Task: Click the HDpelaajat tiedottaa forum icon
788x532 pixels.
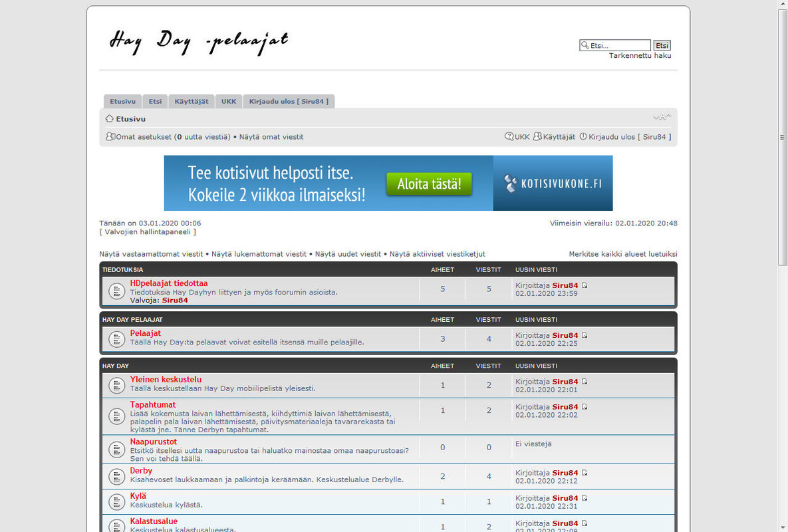Action: point(116,291)
